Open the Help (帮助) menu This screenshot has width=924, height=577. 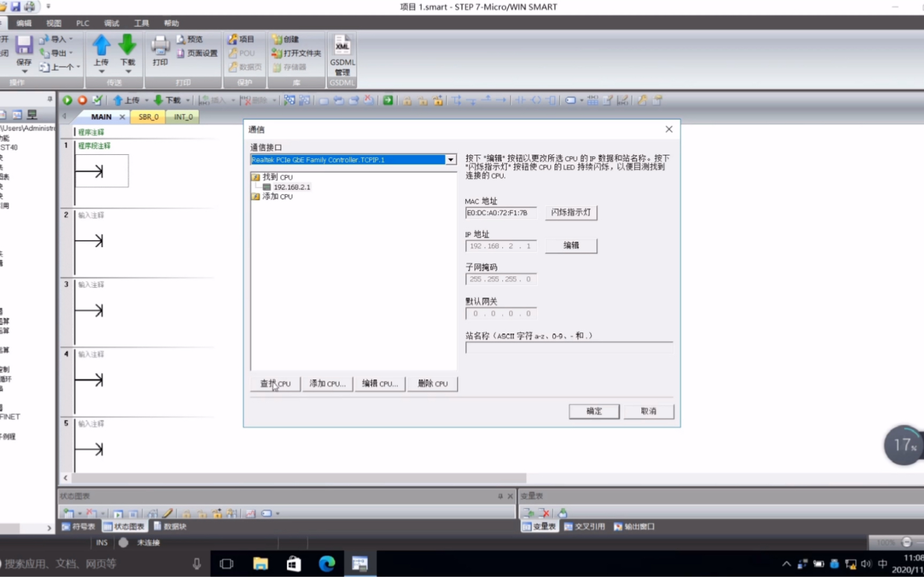171,23
